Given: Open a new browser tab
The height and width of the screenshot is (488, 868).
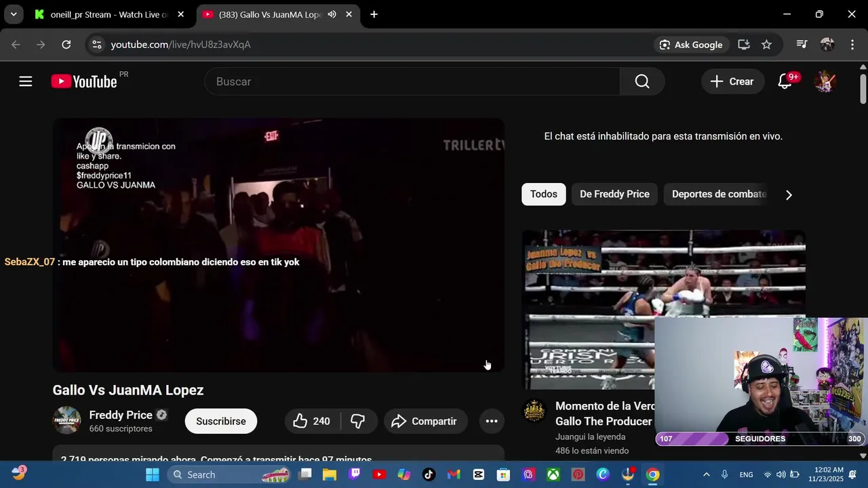Looking at the screenshot, I should 374,14.
